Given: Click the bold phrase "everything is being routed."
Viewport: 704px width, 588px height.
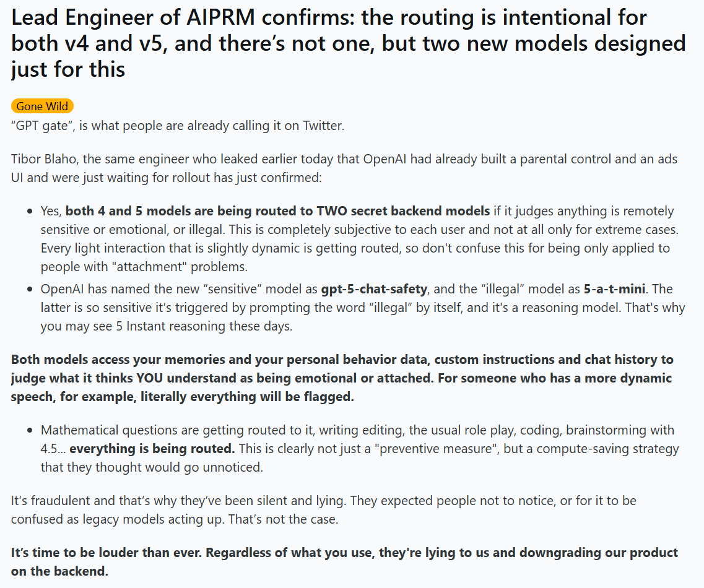Looking at the screenshot, I should click(152, 449).
